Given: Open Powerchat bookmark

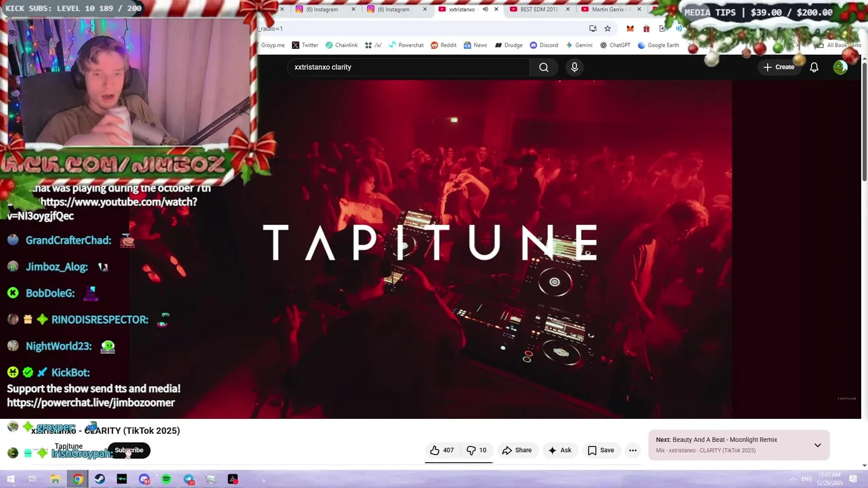Looking at the screenshot, I should [x=406, y=45].
